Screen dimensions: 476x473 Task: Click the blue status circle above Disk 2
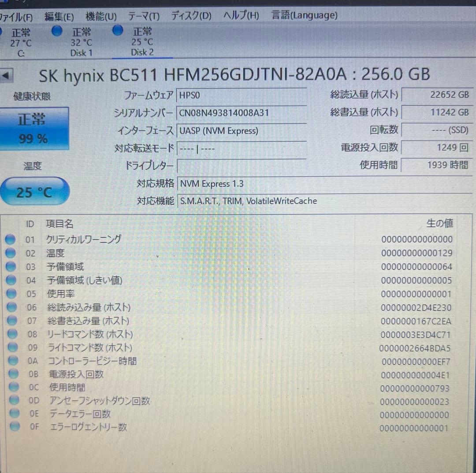(x=117, y=30)
